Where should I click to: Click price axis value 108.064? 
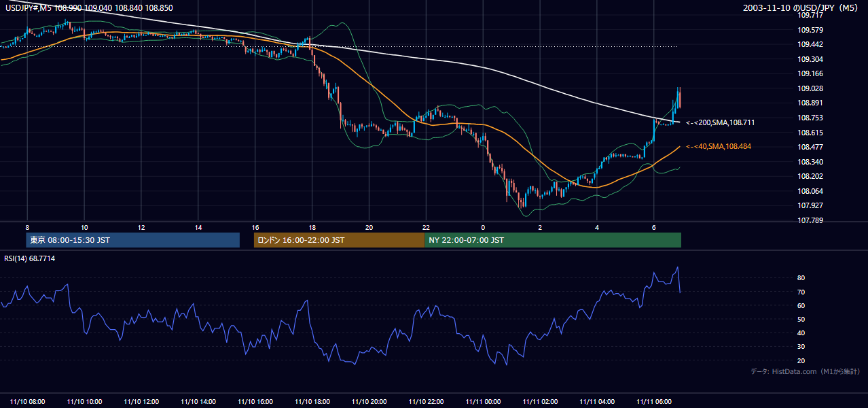click(x=811, y=191)
